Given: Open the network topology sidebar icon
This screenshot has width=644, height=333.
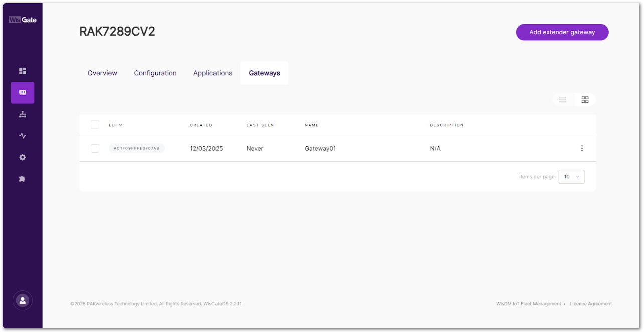Looking at the screenshot, I should [22, 114].
